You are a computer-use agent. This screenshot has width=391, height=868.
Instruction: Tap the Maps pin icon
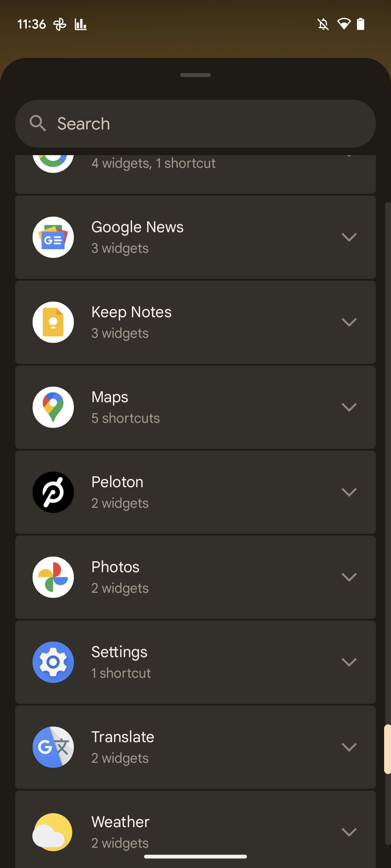coord(53,407)
